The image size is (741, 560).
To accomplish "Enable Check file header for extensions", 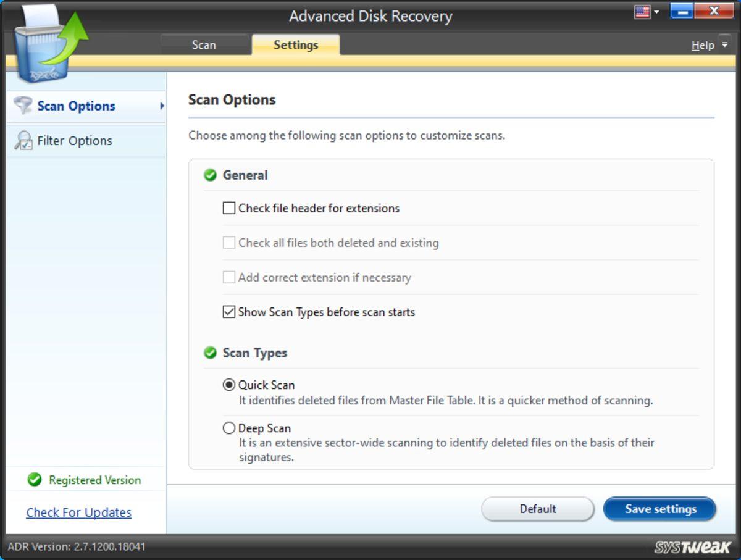I will pos(229,209).
